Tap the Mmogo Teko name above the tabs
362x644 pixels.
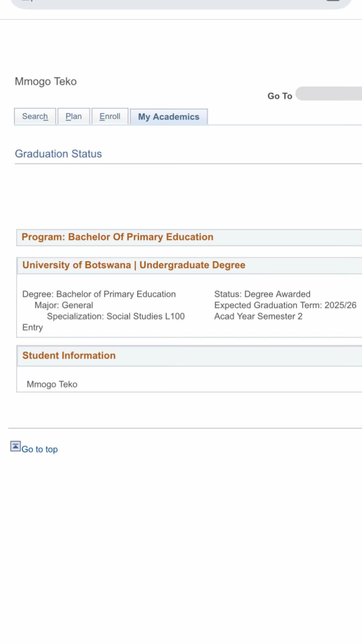(x=46, y=82)
